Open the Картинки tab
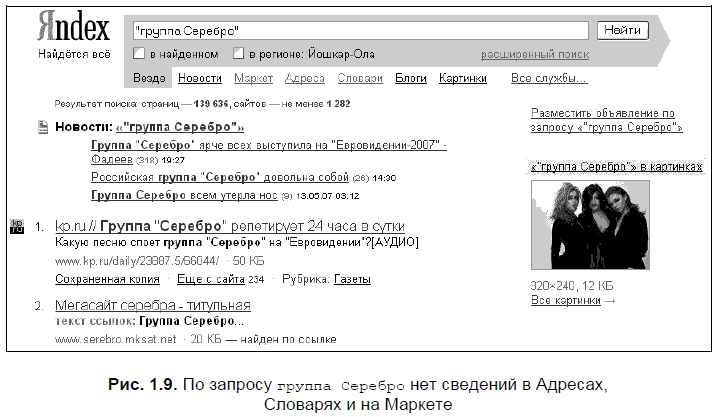 pyautogui.click(x=462, y=78)
